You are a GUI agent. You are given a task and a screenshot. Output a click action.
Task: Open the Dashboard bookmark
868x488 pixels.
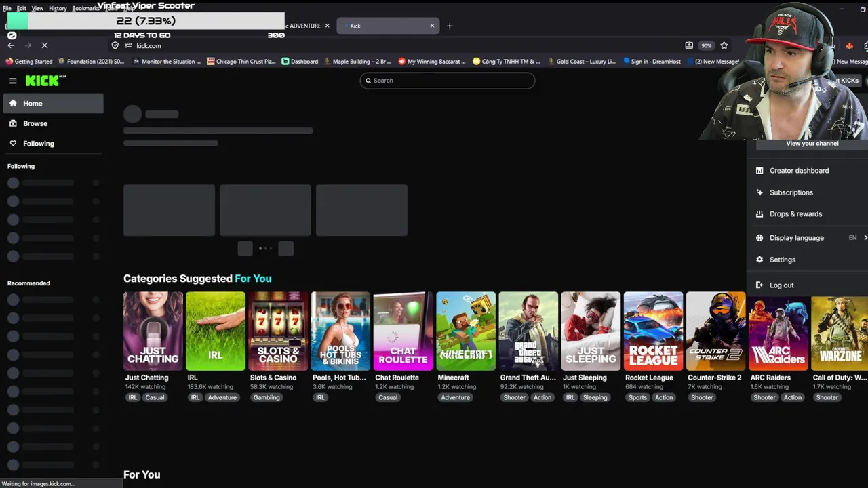[300, 62]
